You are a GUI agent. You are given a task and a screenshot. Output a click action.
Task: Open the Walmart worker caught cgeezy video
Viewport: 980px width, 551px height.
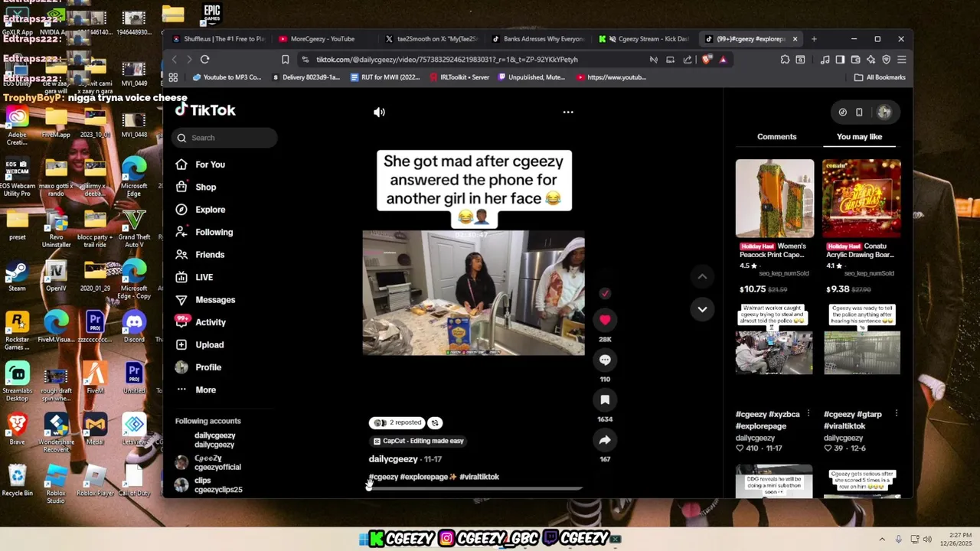774,339
